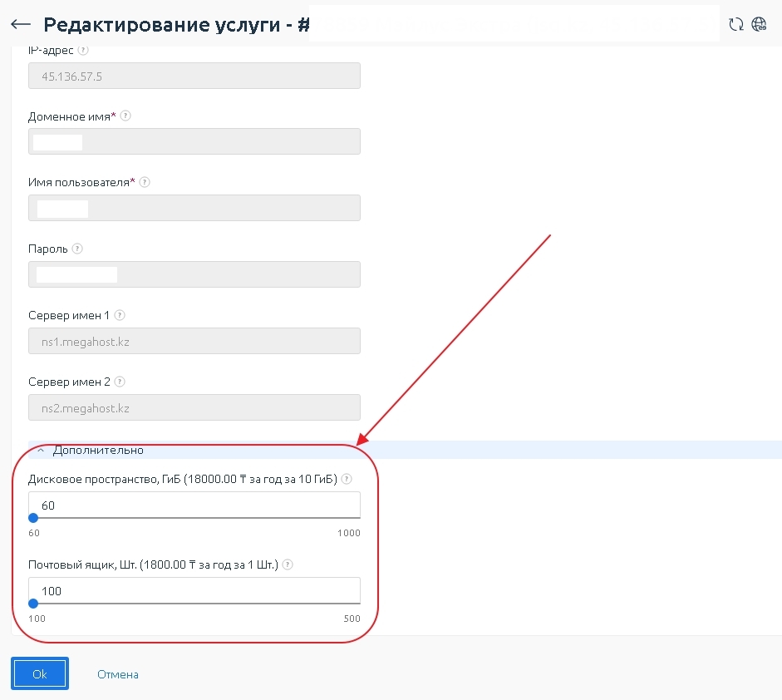Click the Пароль input field
Screen dimensions: 782x700
[194, 274]
